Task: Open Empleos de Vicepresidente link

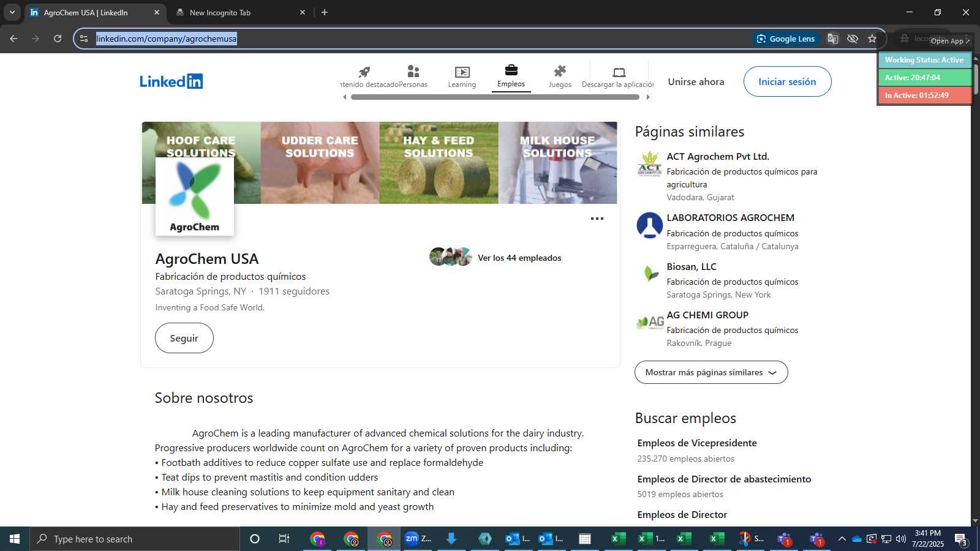Action: click(x=697, y=443)
